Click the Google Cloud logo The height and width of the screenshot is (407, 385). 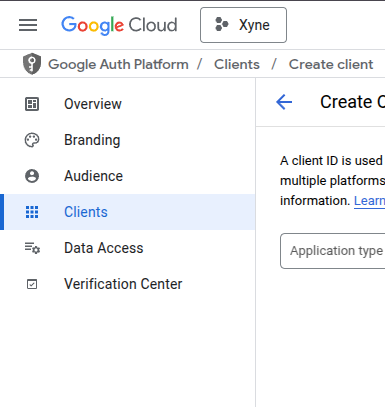(119, 25)
